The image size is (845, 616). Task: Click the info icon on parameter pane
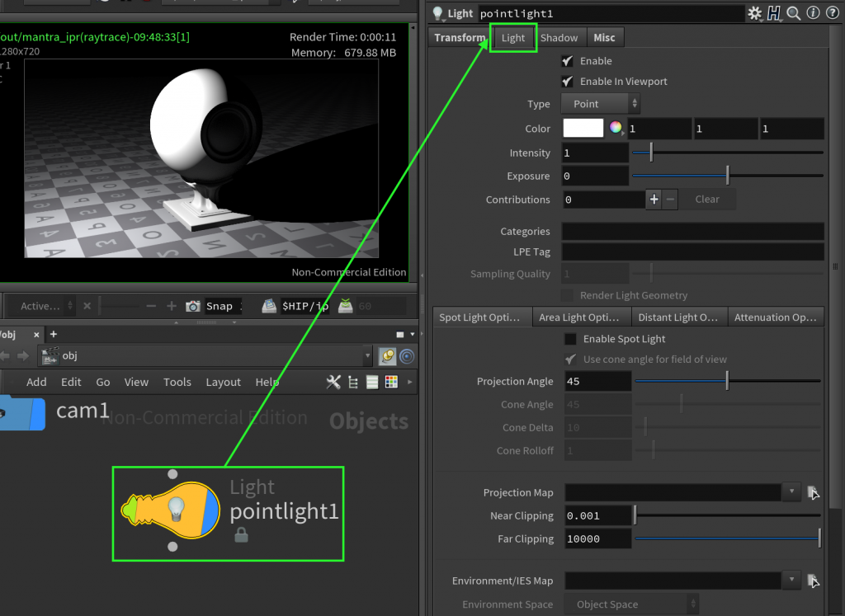point(813,13)
